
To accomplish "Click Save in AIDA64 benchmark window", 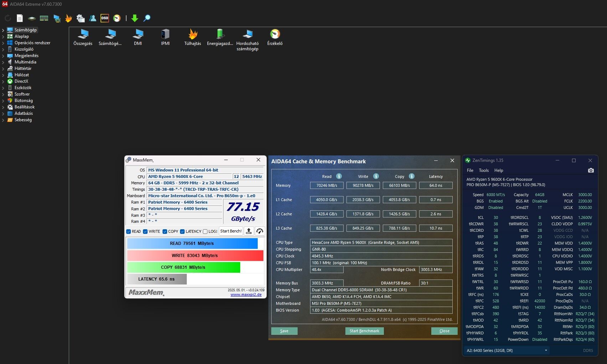I will 284,331.
